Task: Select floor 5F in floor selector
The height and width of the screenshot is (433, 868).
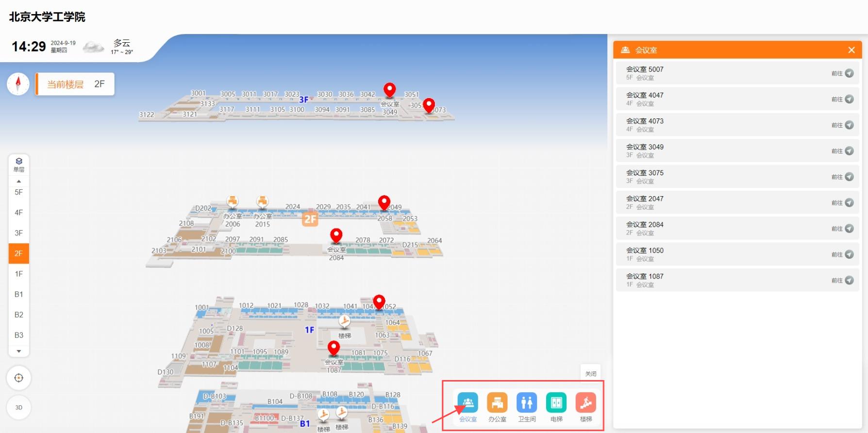Action: [19, 192]
